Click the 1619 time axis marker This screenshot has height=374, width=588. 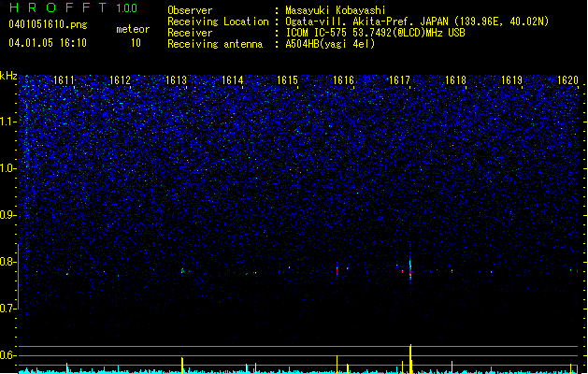tap(511, 80)
